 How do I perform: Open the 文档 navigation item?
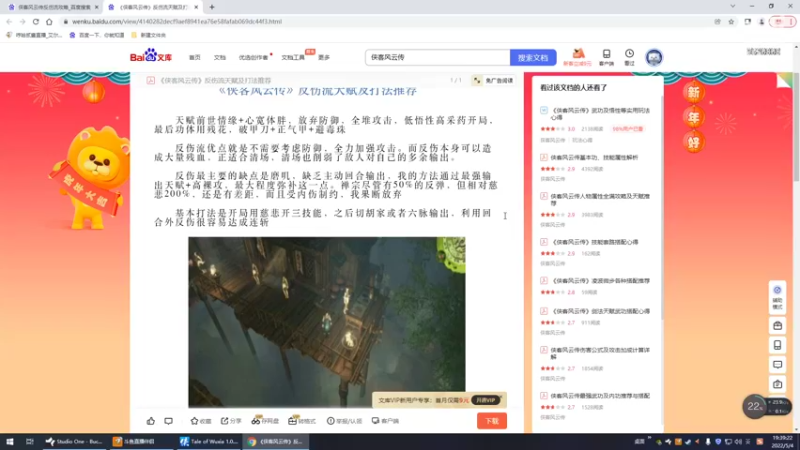click(x=219, y=58)
